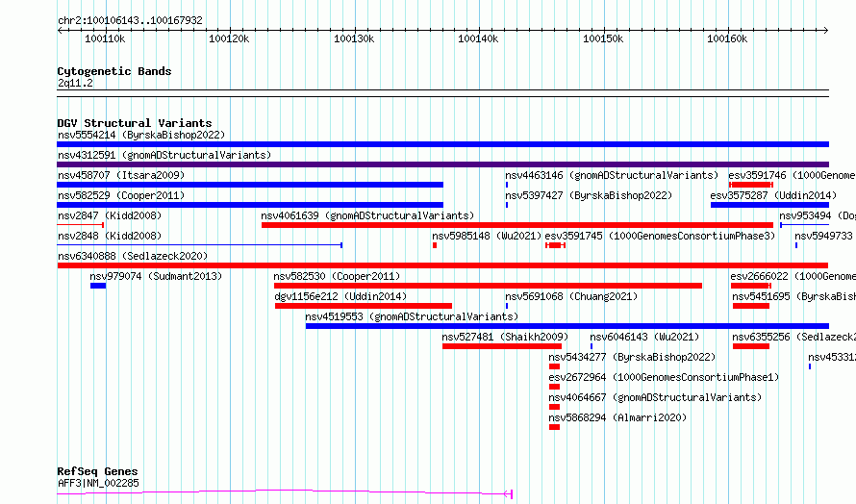Click the esv2666022 variant label
Viewport: 856px width, 504px height.
click(793, 276)
